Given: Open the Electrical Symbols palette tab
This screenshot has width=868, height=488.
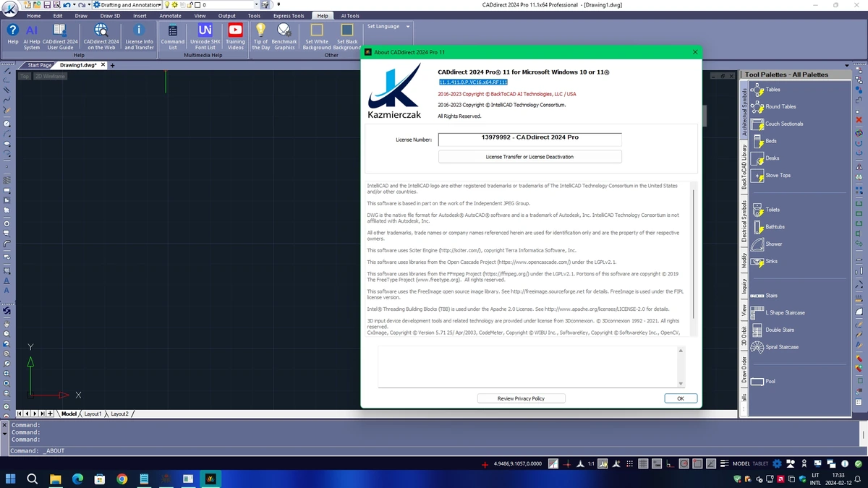Looking at the screenshot, I should tap(744, 221).
